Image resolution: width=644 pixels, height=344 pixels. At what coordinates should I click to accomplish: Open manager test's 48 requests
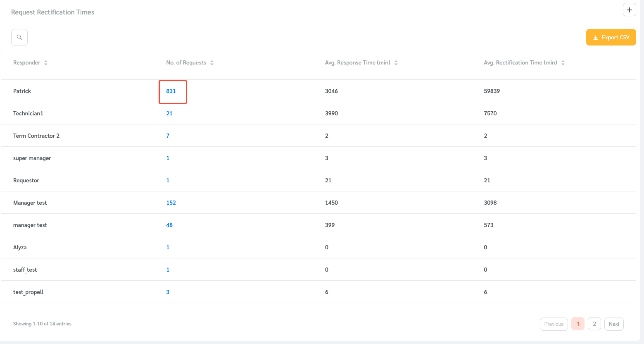click(x=169, y=225)
